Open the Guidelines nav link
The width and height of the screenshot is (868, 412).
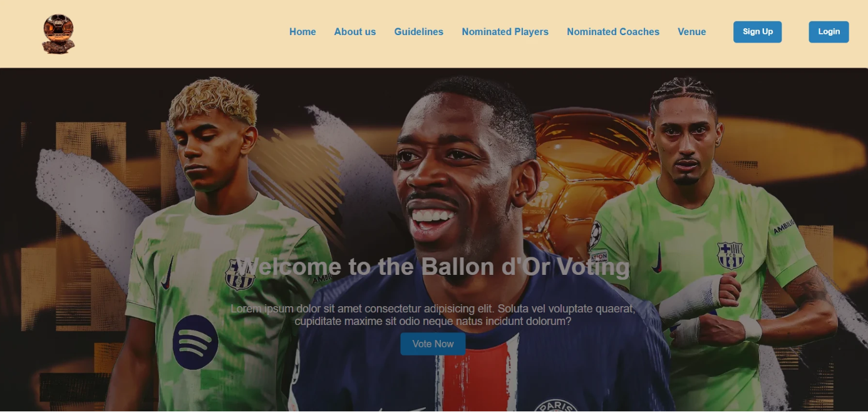(419, 32)
